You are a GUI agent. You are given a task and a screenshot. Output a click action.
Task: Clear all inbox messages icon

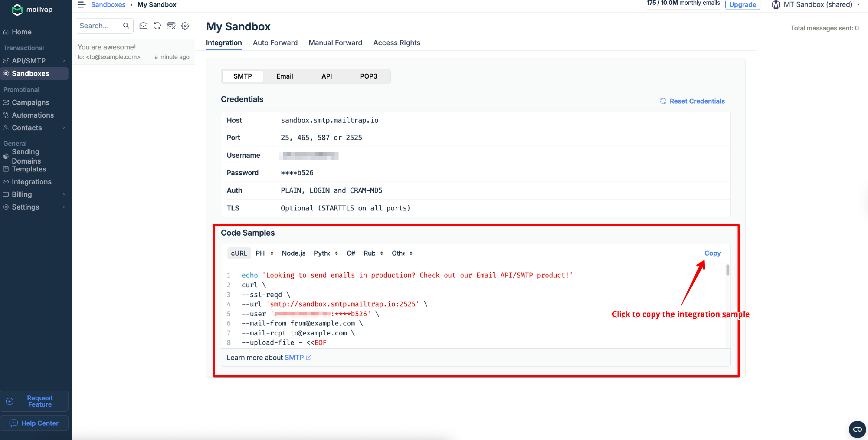pyautogui.click(x=171, y=26)
